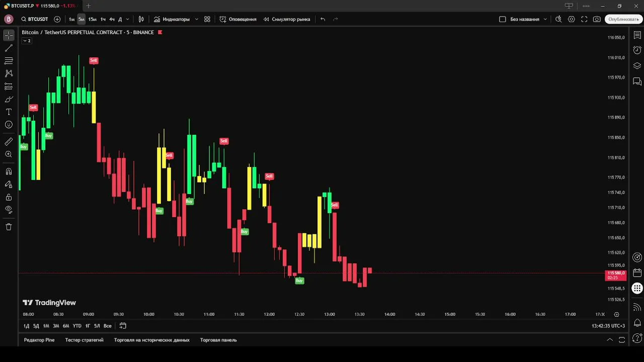The width and height of the screenshot is (644, 362).
Task: Switch the timeframe to 1м
Action: pyautogui.click(x=71, y=19)
